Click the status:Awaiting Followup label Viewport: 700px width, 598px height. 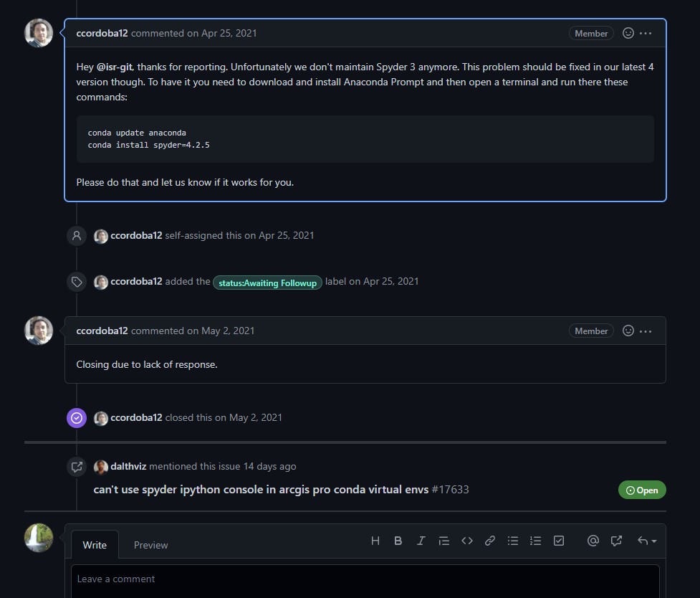click(x=267, y=283)
